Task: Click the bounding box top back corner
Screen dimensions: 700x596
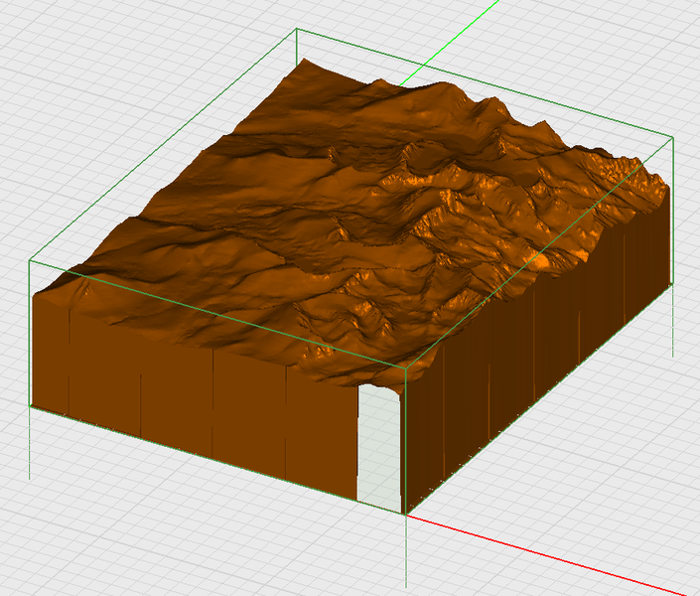Action: pos(297,30)
